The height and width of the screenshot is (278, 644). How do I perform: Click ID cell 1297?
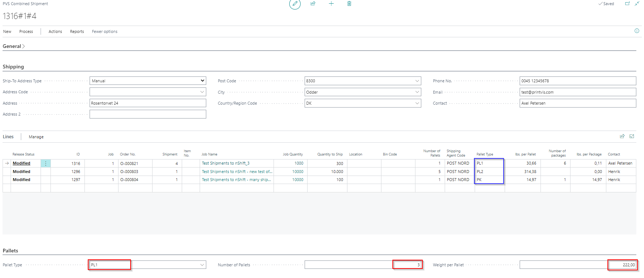click(x=76, y=180)
